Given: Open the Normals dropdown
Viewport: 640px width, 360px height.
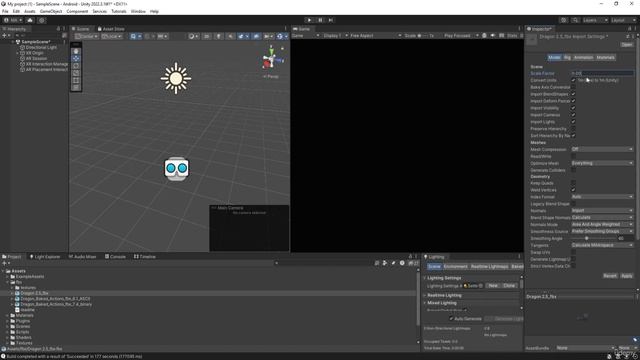Looking at the screenshot, I should coord(602,211).
